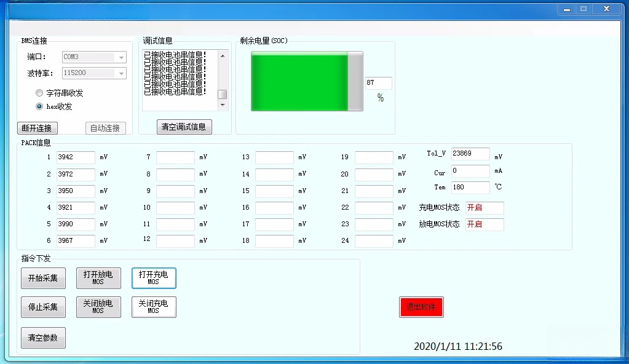Click cell 3 voltage field 3950
Viewport: 629px width, 364px height.
[76, 191]
